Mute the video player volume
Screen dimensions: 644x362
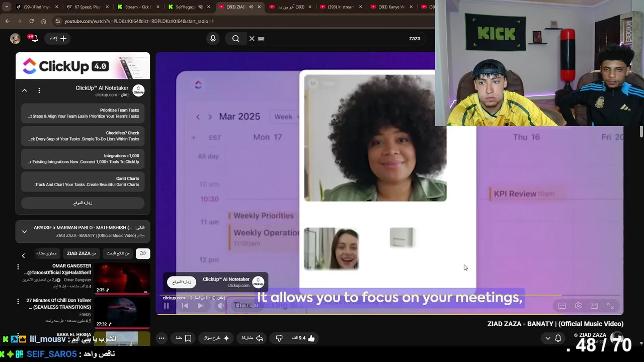(x=220, y=306)
